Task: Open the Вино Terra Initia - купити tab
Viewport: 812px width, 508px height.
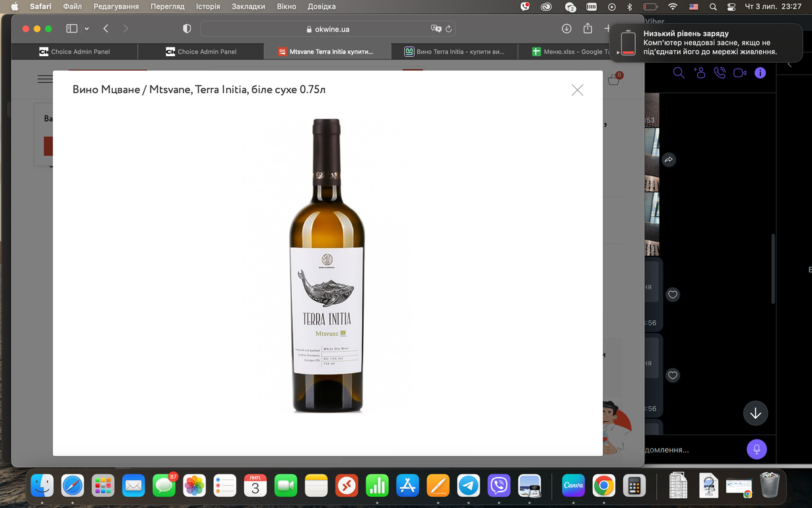Action: click(x=454, y=52)
